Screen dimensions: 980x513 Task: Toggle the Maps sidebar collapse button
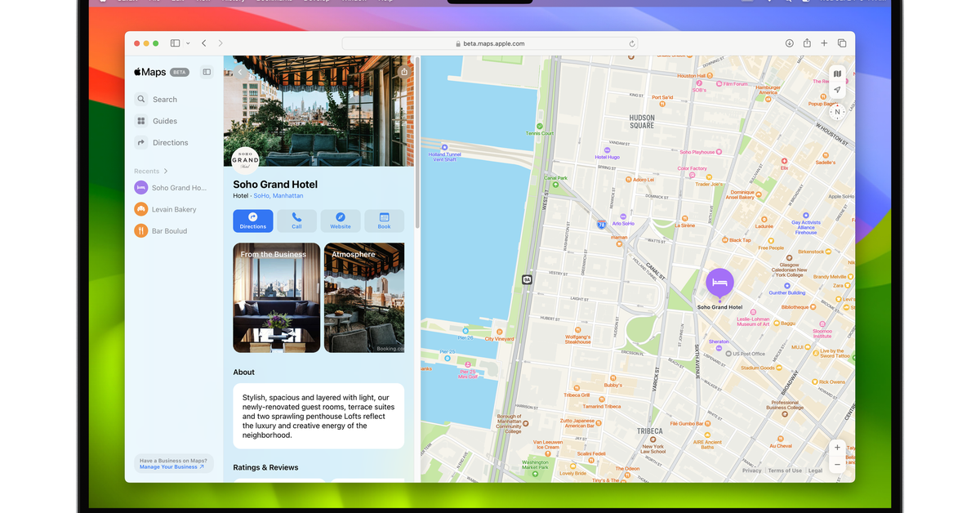coord(207,72)
